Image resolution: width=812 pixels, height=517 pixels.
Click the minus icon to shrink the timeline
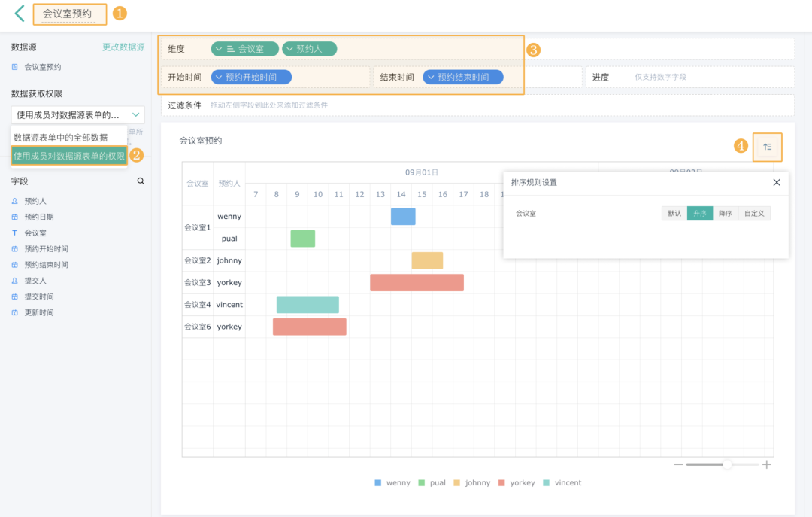point(679,464)
